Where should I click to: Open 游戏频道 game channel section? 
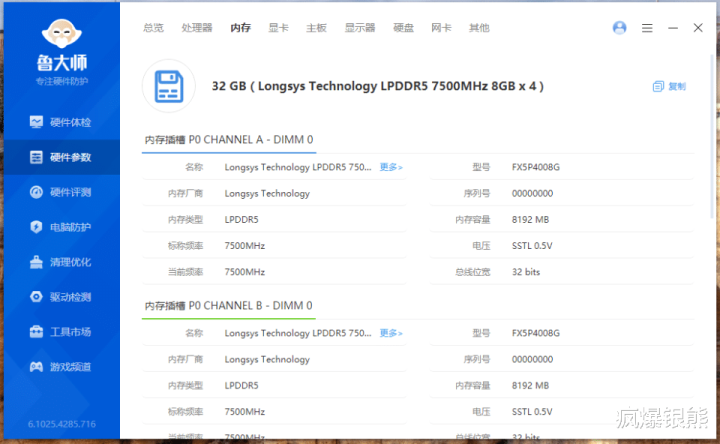tap(61, 366)
